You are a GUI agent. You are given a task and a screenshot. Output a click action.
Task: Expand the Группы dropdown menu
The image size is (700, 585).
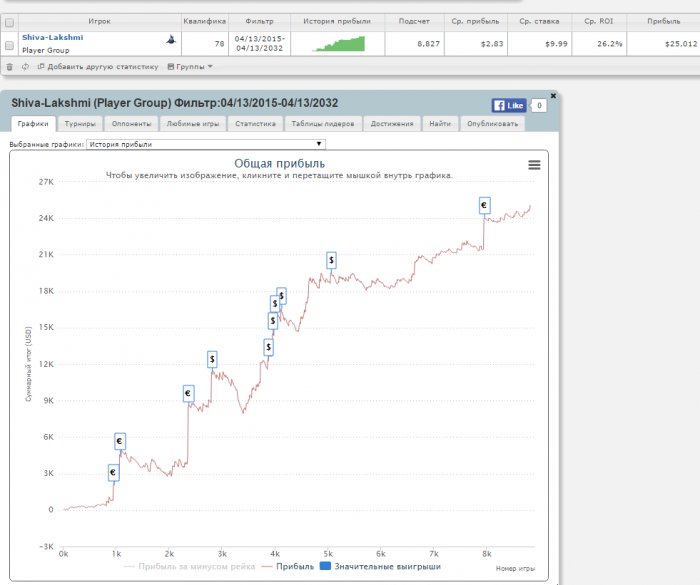point(190,67)
